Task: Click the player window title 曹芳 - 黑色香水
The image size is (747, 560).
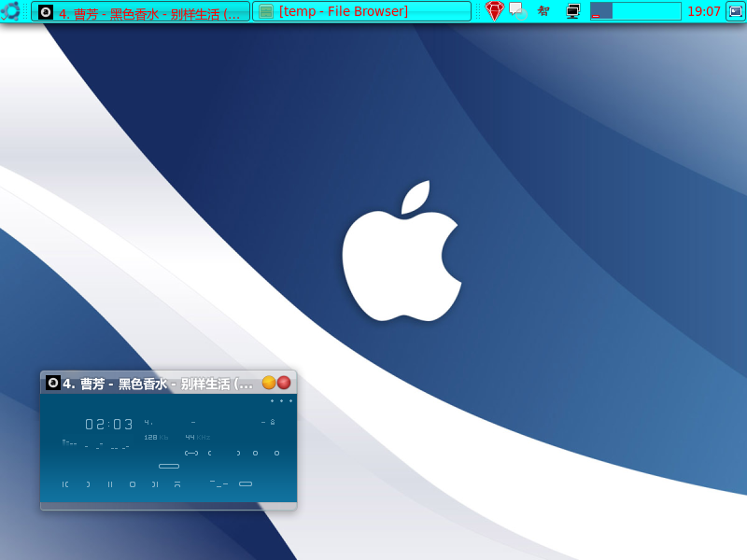Action: pyautogui.click(x=158, y=384)
